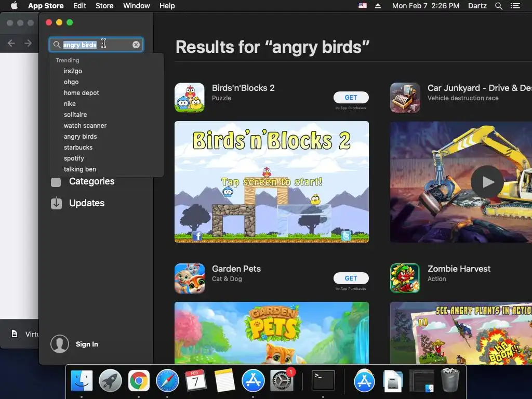Open the Garden Pets screenshot
This screenshot has height=399, width=532.
pos(271,333)
